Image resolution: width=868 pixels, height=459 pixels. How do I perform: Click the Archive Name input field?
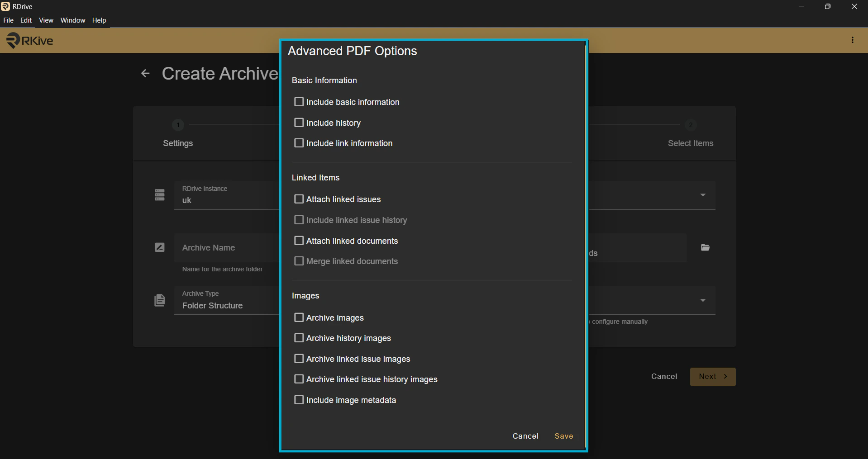tap(227, 248)
